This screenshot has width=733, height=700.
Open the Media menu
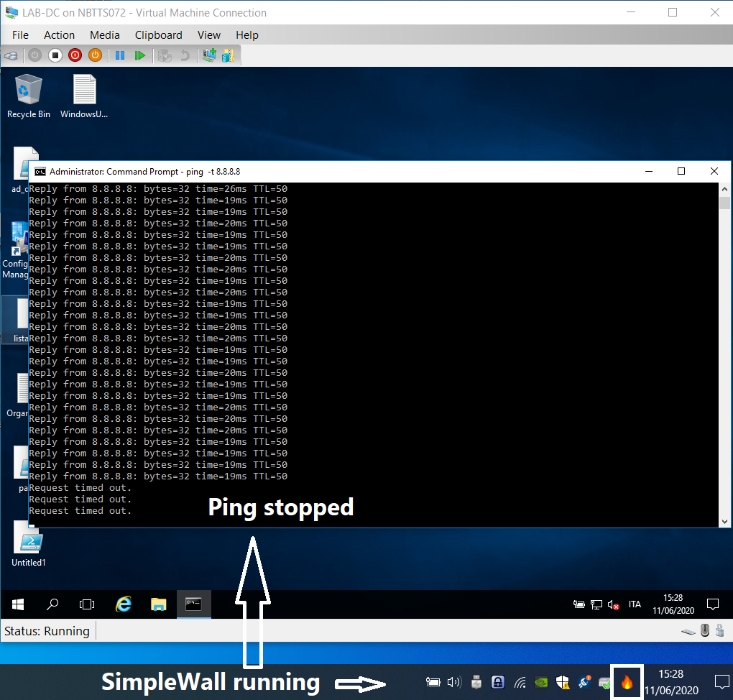click(x=105, y=34)
